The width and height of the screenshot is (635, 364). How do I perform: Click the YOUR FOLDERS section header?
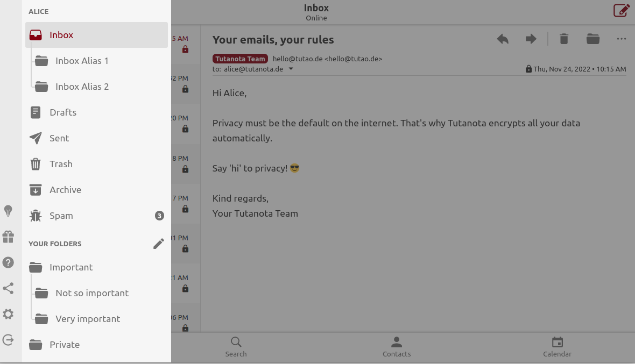tap(55, 244)
